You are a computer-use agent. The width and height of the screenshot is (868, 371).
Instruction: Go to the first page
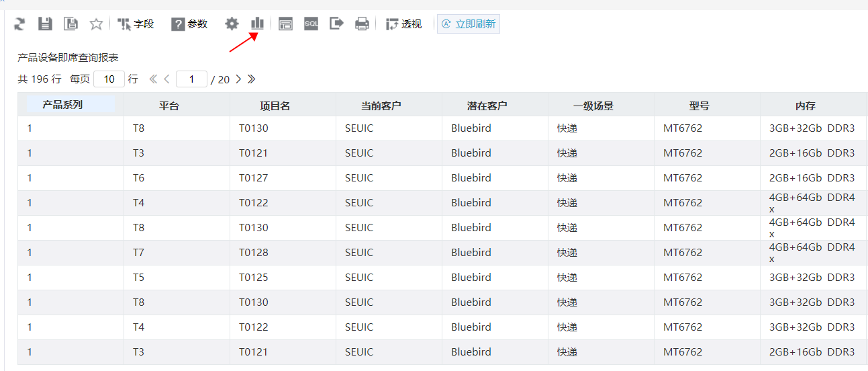click(153, 79)
